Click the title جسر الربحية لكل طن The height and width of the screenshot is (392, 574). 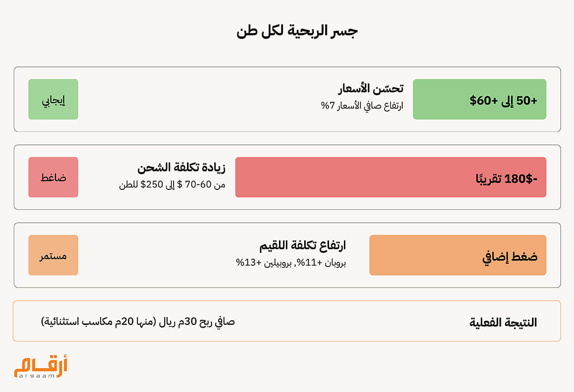(297, 31)
